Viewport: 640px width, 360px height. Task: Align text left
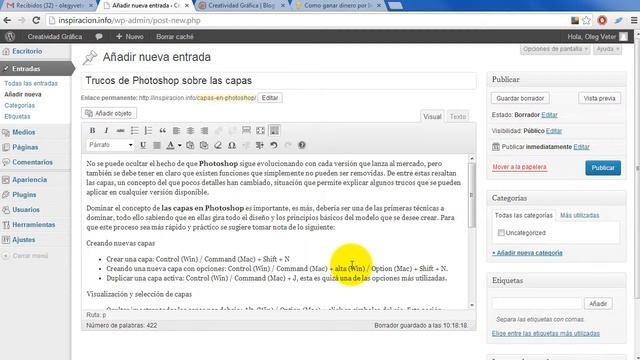click(x=176, y=131)
